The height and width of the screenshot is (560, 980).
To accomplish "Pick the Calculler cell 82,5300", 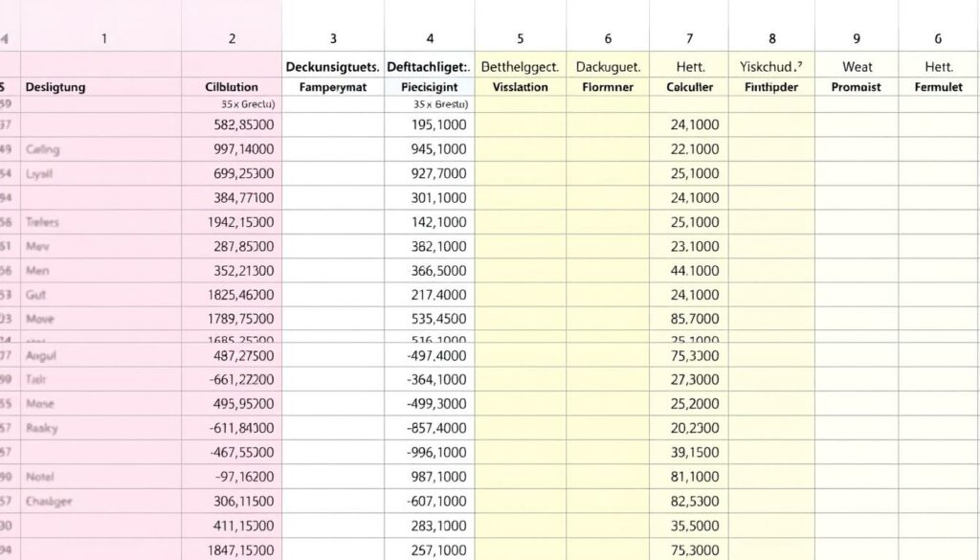I will (x=689, y=502).
